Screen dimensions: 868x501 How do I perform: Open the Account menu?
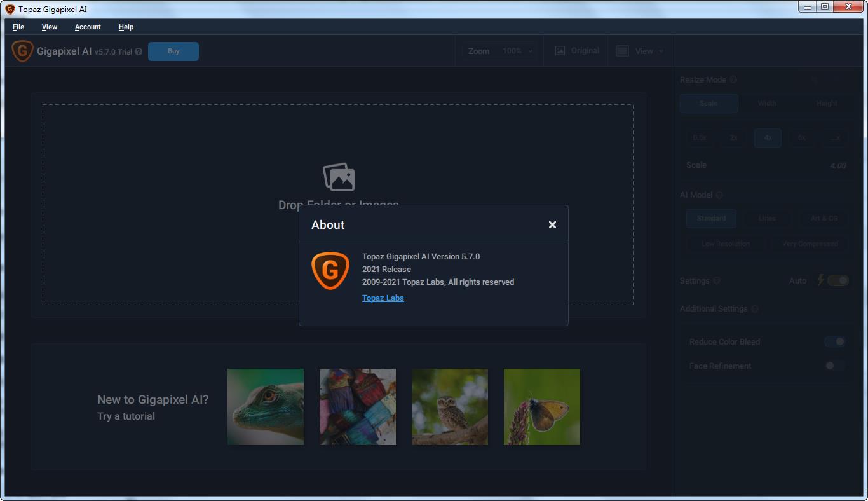(x=88, y=27)
